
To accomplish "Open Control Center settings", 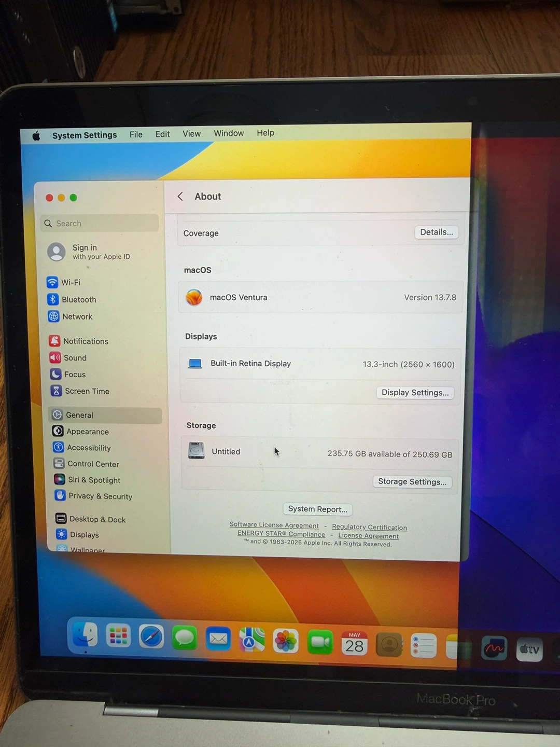I will (87, 464).
